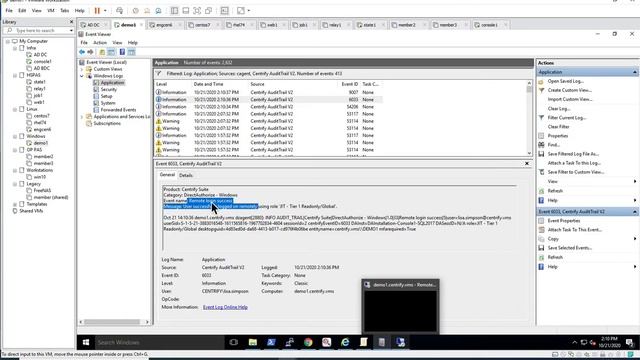Select the FreeNAS VM in the Library
Screen dimensions: 640x360
[42, 190]
